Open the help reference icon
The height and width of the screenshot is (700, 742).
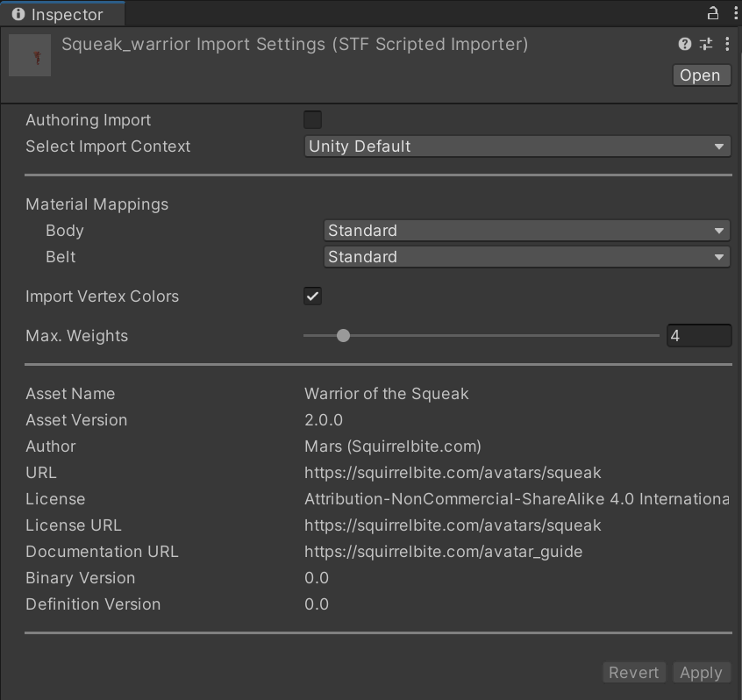[x=685, y=44]
